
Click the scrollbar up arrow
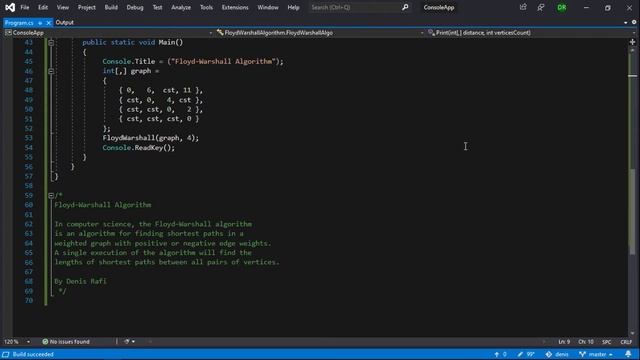tap(632, 50)
